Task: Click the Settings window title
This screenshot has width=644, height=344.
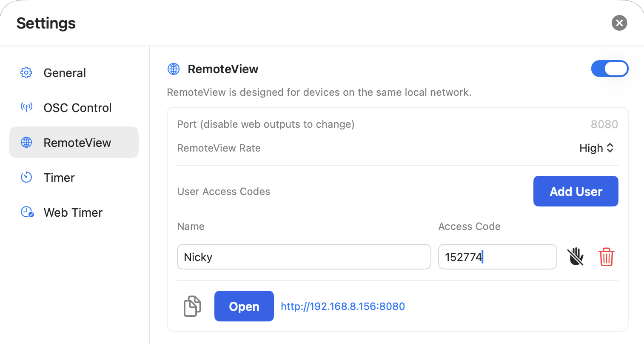Action: [x=46, y=23]
